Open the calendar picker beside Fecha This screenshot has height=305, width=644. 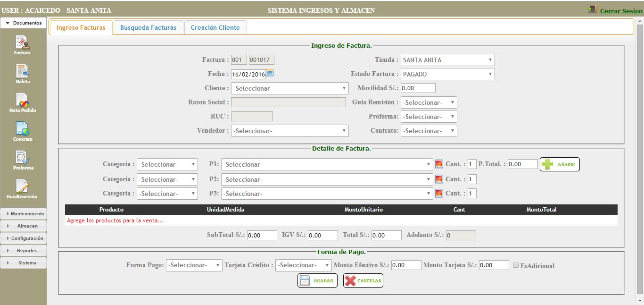[x=270, y=73]
